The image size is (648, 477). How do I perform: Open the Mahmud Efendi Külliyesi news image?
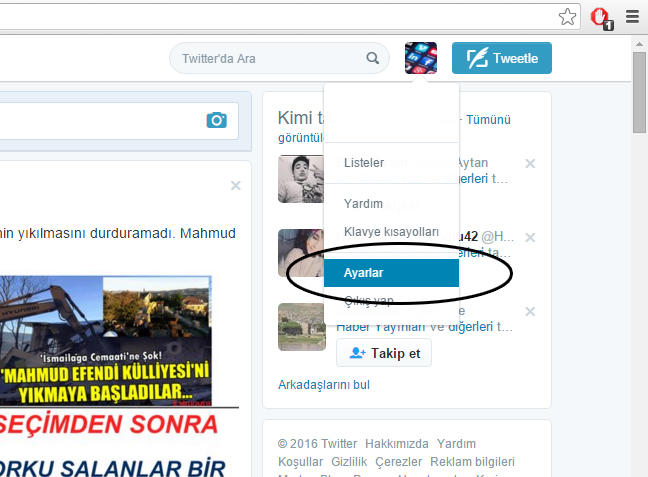pos(106,341)
